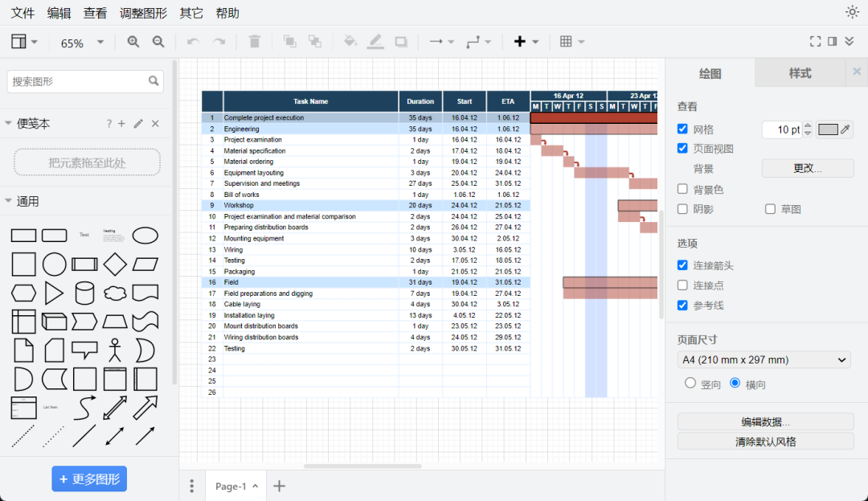Screen dimensions: 868x501
Task: Open the table dropdown caret
Action: tap(581, 42)
